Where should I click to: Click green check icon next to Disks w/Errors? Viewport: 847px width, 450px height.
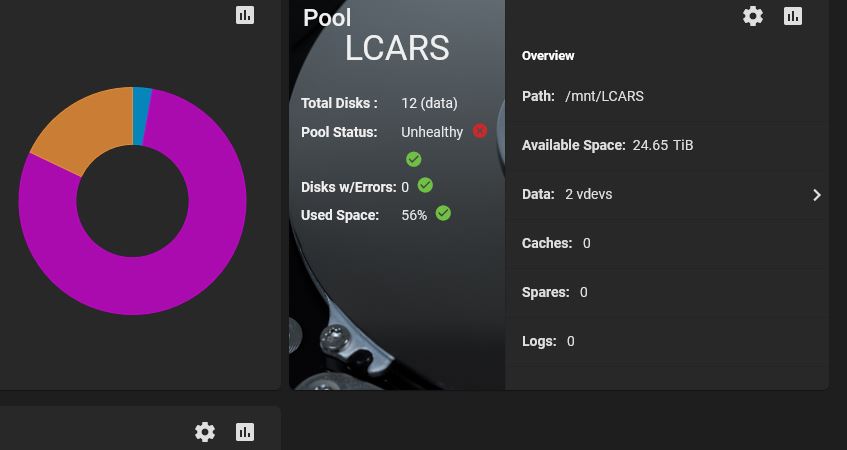click(425, 185)
